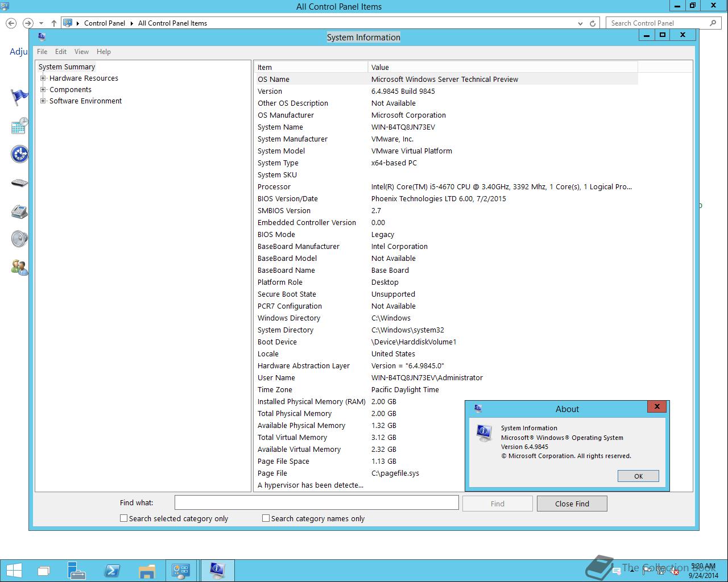Expand the breadcrumb arrow after Control Panel
The width and height of the screenshot is (728, 582).
[x=131, y=23]
